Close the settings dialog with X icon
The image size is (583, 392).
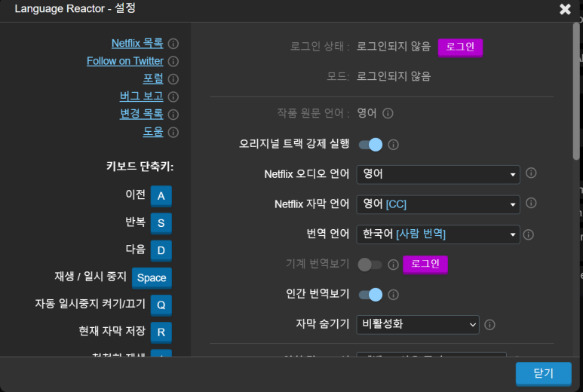[x=565, y=9]
